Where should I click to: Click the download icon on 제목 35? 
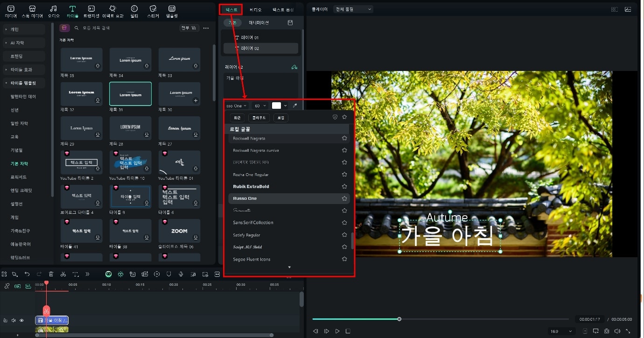[98, 66]
